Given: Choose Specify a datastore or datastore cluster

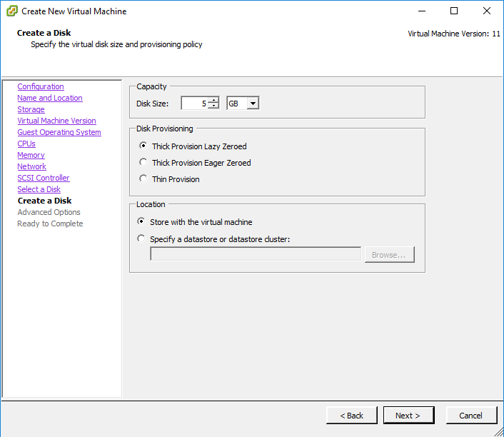Looking at the screenshot, I should click(x=141, y=238).
